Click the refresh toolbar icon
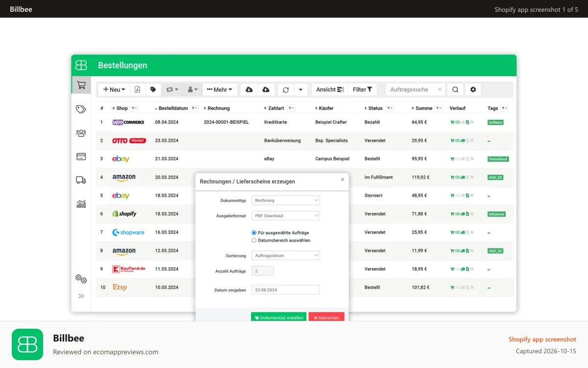The image size is (588, 368). (x=286, y=89)
